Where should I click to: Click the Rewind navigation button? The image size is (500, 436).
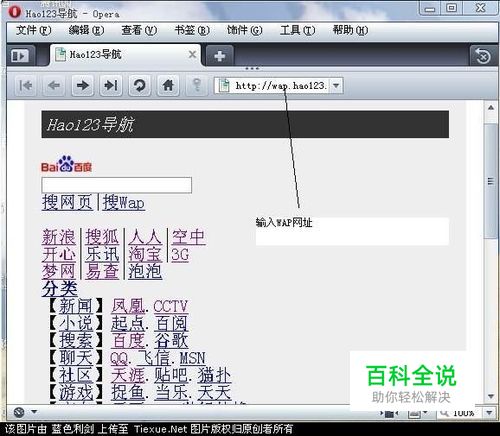pyautogui.click(x=26, y=86)
